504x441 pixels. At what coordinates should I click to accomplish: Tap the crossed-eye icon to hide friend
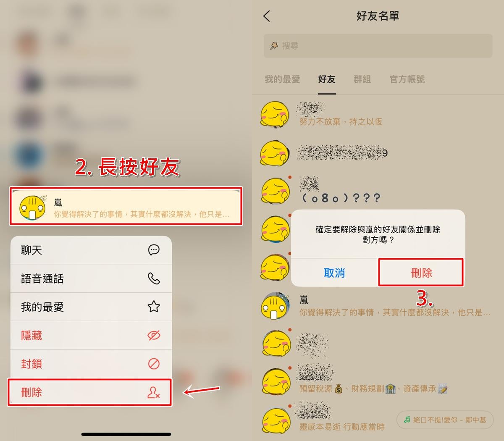pos(154,335)
